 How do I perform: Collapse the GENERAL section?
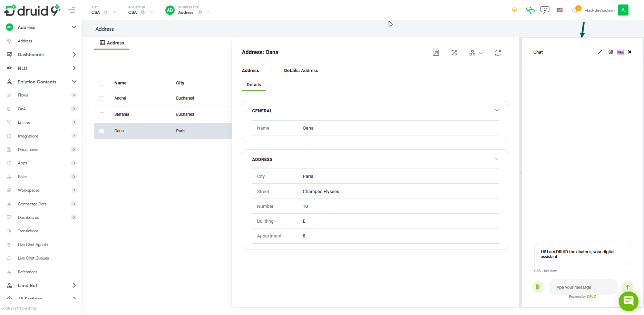pos(497,111)
